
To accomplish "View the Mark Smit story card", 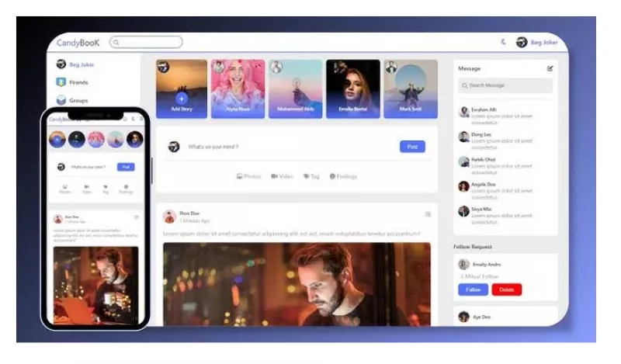I will click(x=411, y=88).
